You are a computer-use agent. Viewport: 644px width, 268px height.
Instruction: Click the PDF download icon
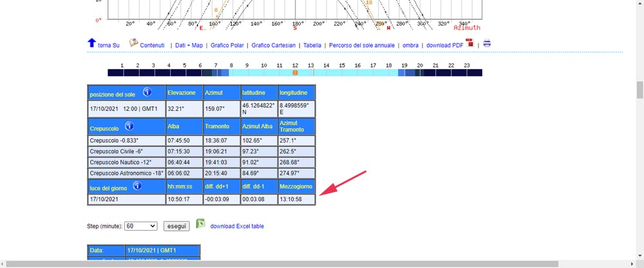point(469,43)
